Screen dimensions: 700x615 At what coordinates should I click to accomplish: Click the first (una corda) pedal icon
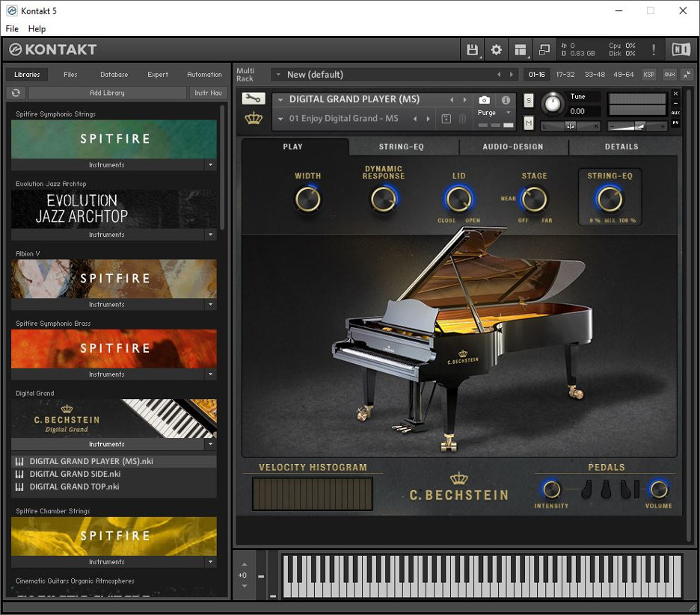(586, 489)
